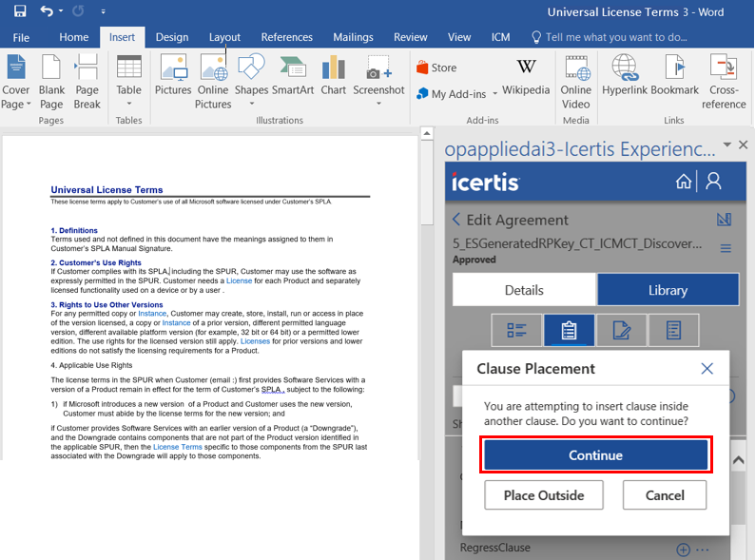Collapse the clause list with up chevron
This screenshot has width=755, height=560.
[x=738, y=460]
